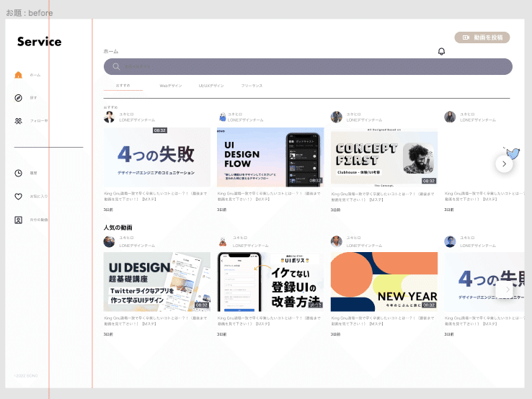Click avatar above CONCEPT FIRST video
The width and height of the screenshot is (532, 399).
tap(336, 117)
